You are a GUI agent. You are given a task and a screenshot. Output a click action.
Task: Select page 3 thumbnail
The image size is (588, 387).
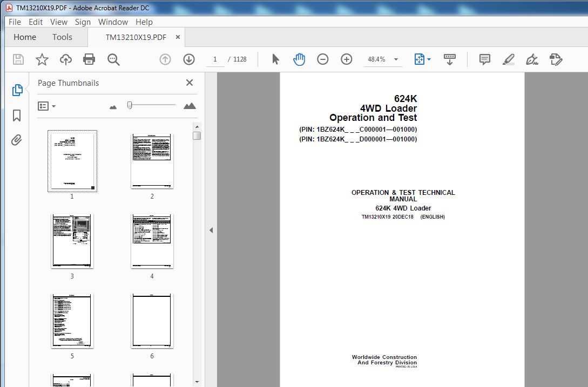click(x=72, y=241)
